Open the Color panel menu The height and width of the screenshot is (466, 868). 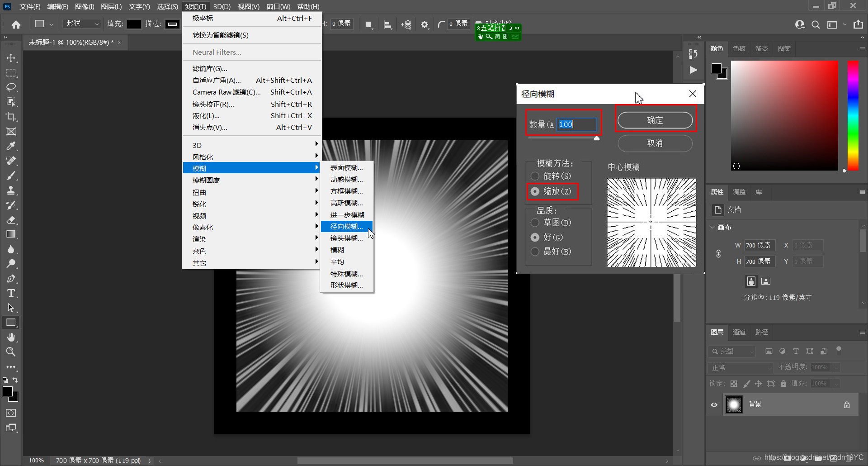pyautogui.click(x=862, y=48)
